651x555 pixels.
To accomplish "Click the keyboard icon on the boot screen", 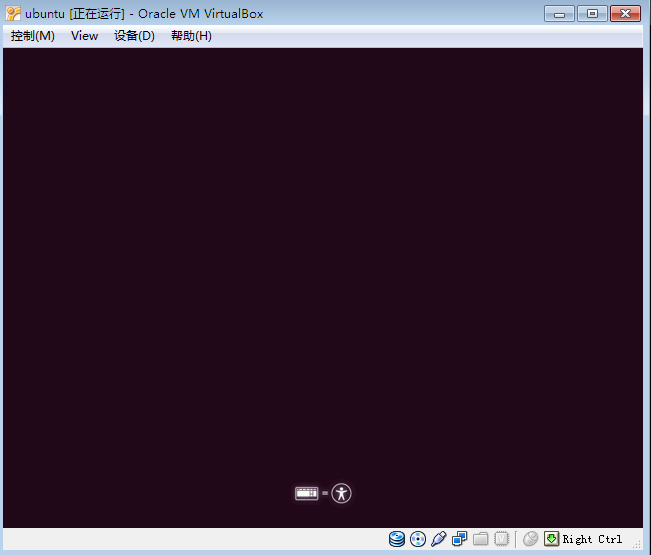I will [307, 493].
